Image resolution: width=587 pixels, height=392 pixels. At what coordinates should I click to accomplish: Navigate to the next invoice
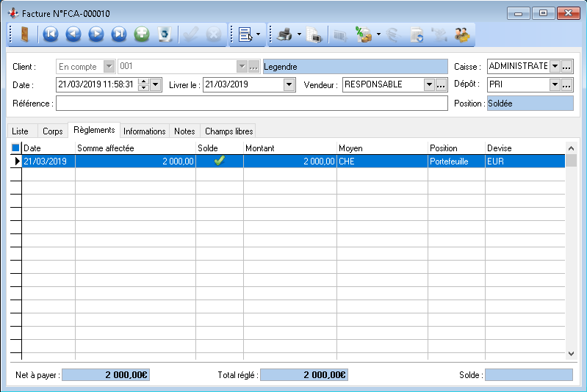96,34
